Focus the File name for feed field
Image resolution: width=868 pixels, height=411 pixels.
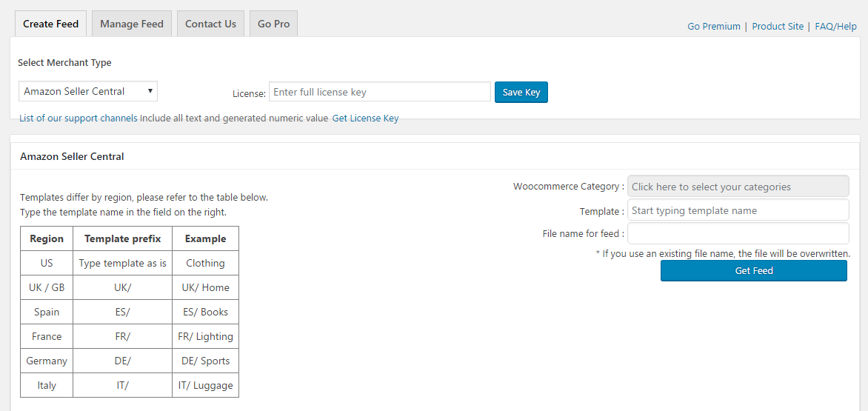[x=738, y=233]
